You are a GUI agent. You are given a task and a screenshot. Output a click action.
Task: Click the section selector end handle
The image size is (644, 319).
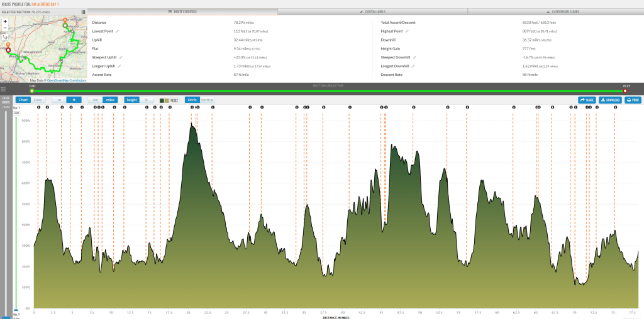coord(625,90)
